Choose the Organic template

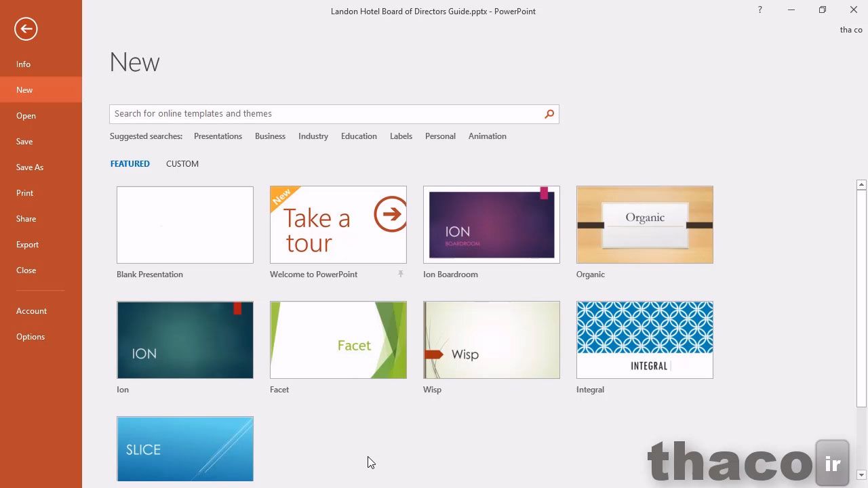tap(645, 225)
